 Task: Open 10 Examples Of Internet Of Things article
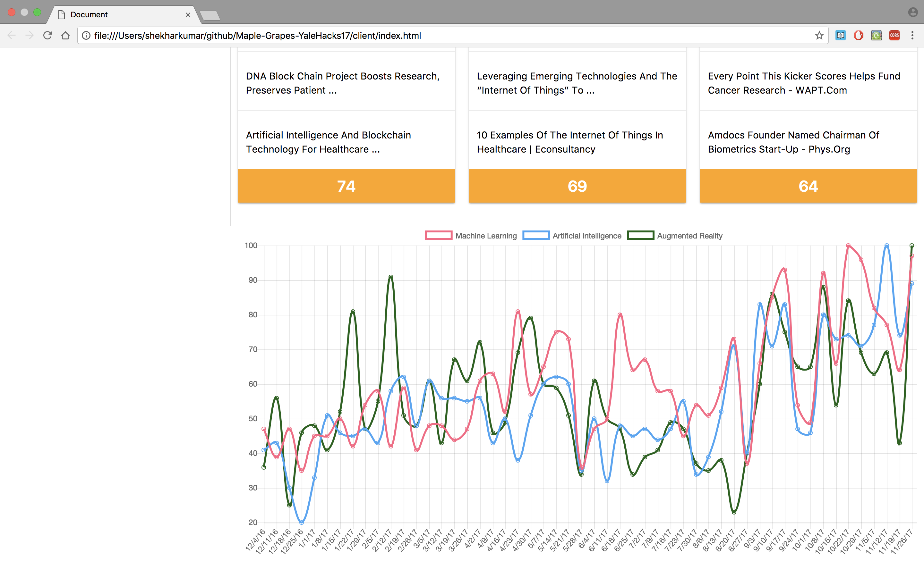570,142
